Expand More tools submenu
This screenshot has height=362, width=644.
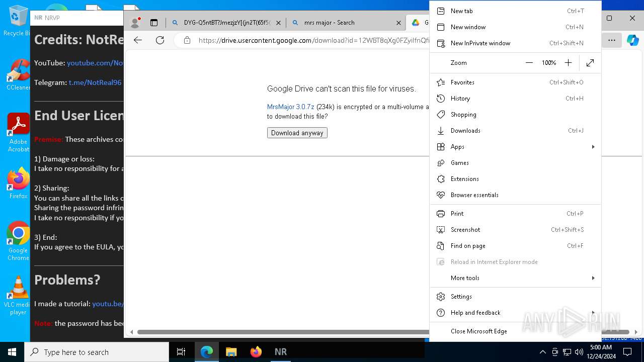516,278
